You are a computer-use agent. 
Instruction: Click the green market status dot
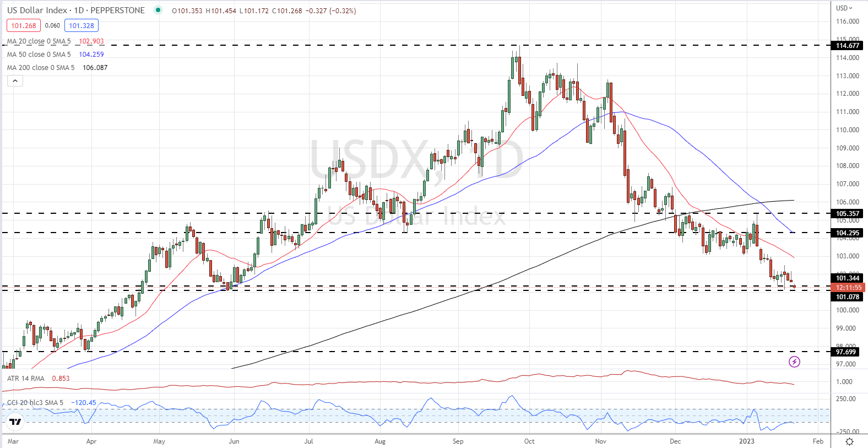158,10
